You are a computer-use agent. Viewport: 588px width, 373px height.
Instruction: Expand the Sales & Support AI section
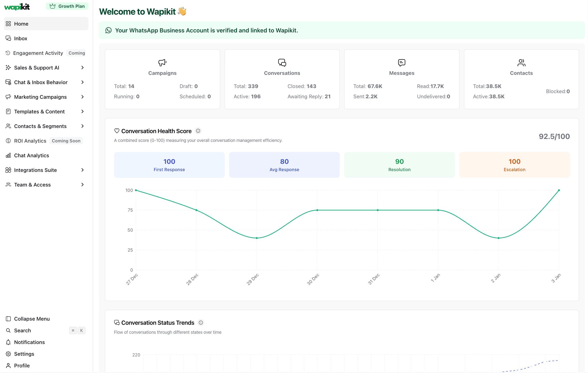pyautogui.click(x=83, y=68)
